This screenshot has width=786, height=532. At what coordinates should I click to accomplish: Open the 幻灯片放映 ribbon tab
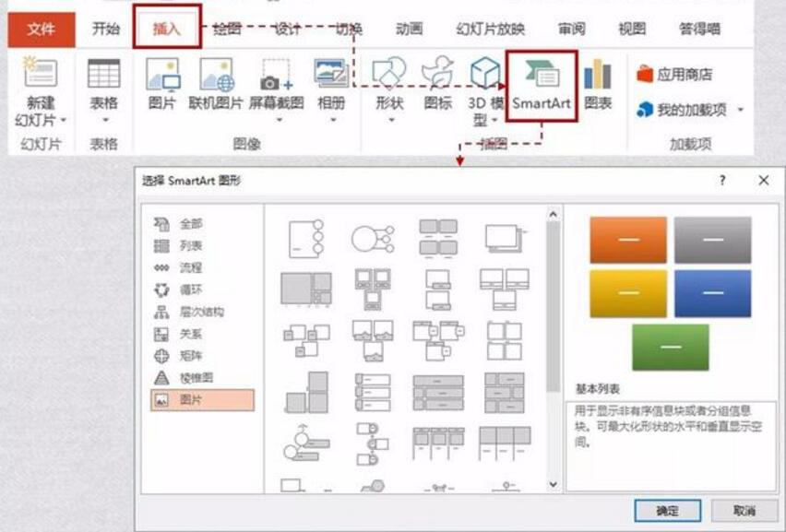click(491, 30)
